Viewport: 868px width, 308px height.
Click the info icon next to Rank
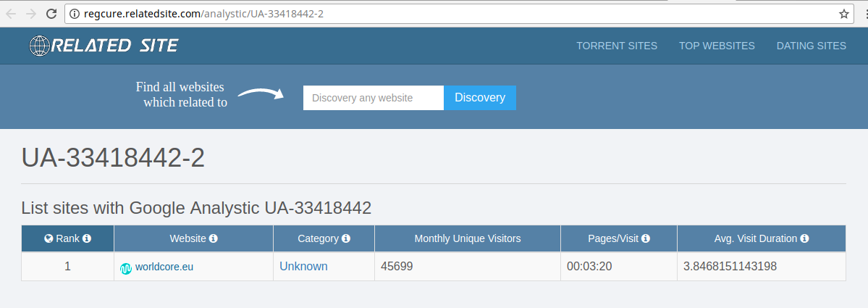(87, 238)
